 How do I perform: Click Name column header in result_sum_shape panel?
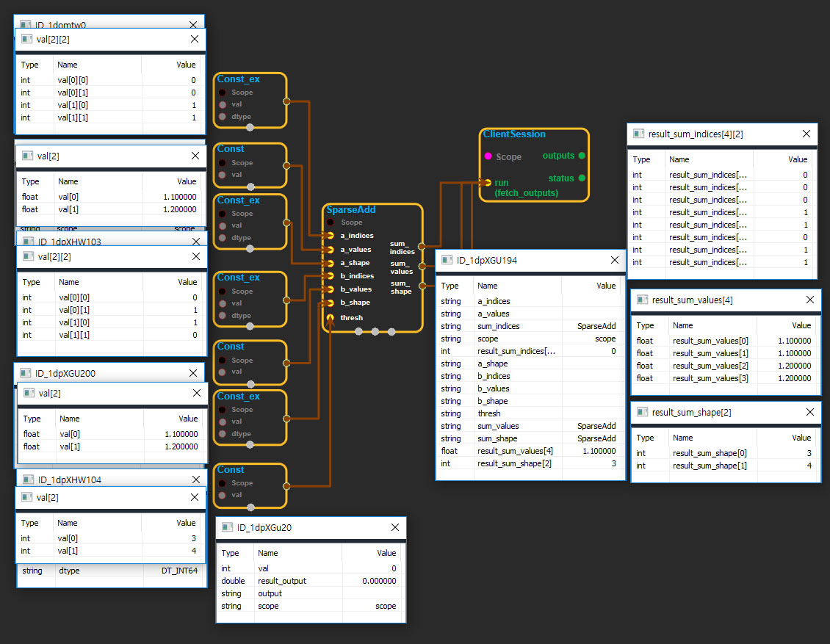[683, 438]
